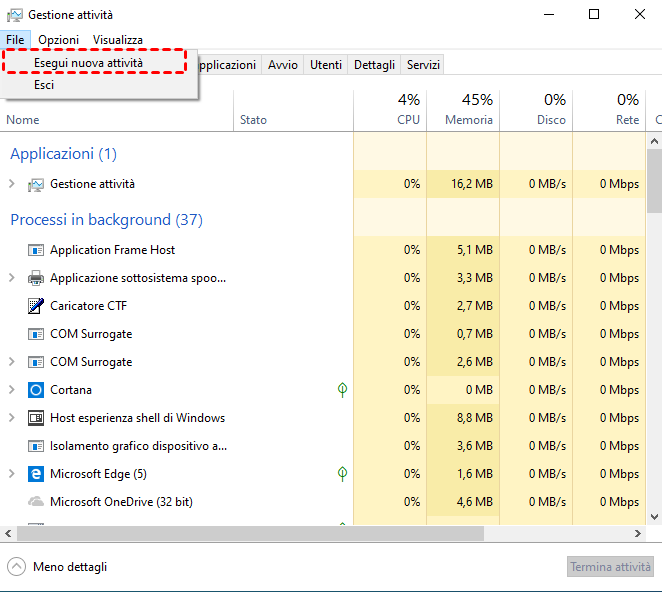This screenshot has width=662, height=592.
Task: Click the printer icon for spooler subsystem
Action: (36, 278)
